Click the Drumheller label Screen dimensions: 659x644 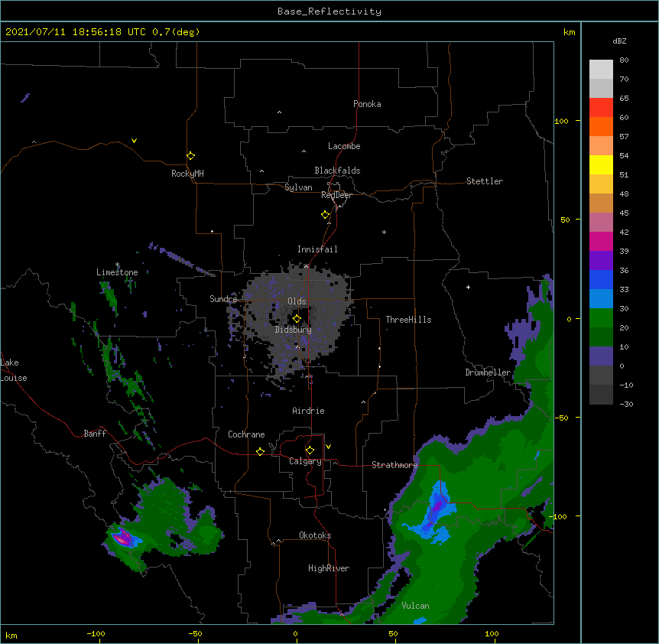[488, 372]
